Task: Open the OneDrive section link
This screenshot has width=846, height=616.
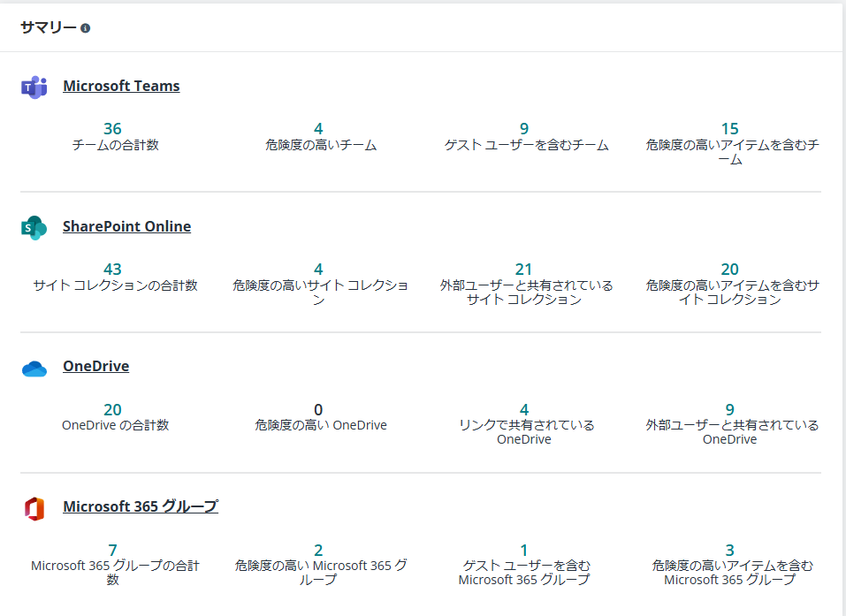Action: point(96,366)
